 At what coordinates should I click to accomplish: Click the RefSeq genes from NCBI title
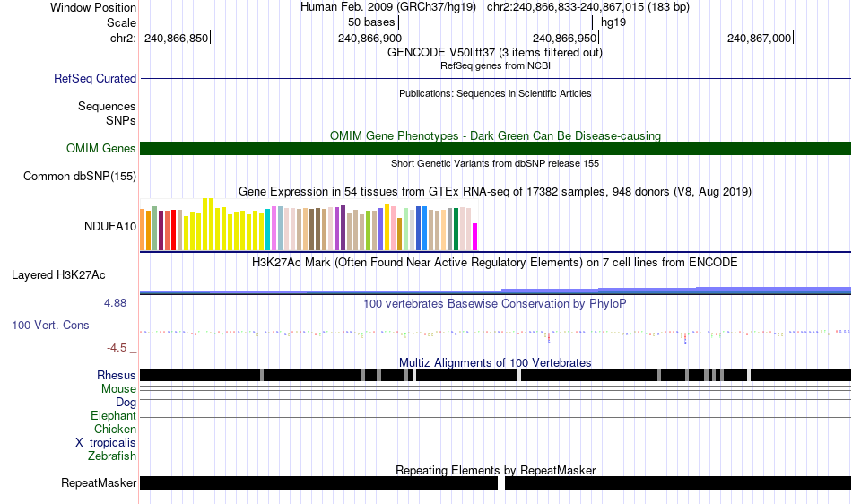[x=495, y=65]
